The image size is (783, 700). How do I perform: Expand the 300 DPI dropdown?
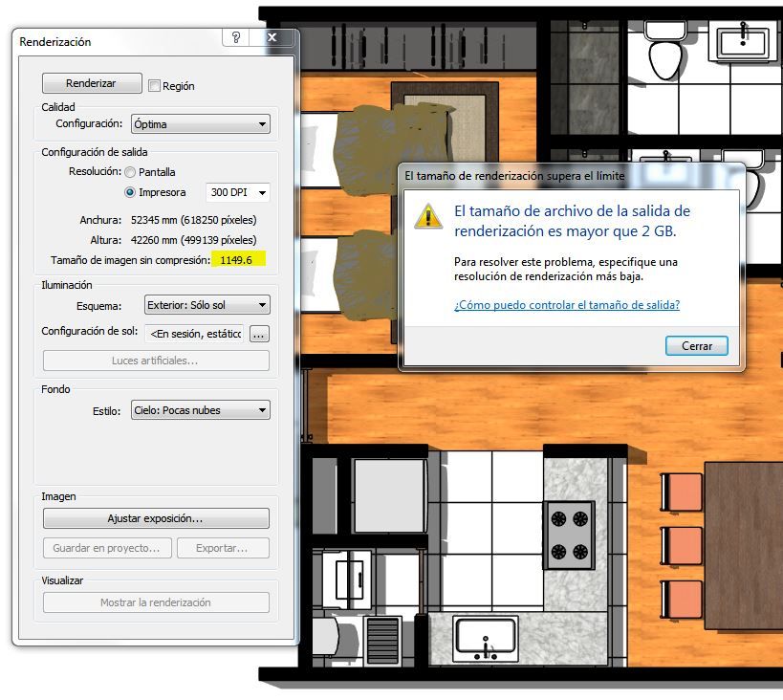click(238, 192)
